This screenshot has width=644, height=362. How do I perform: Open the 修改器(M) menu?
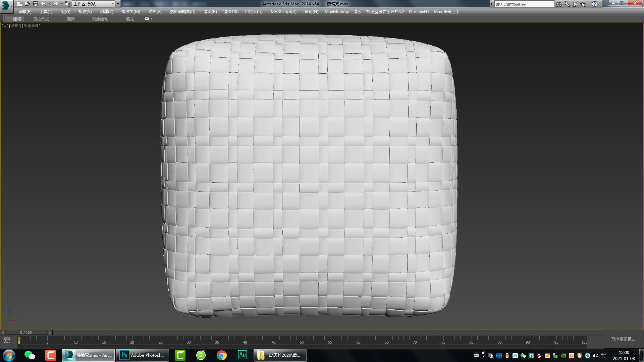coord(130,11)
